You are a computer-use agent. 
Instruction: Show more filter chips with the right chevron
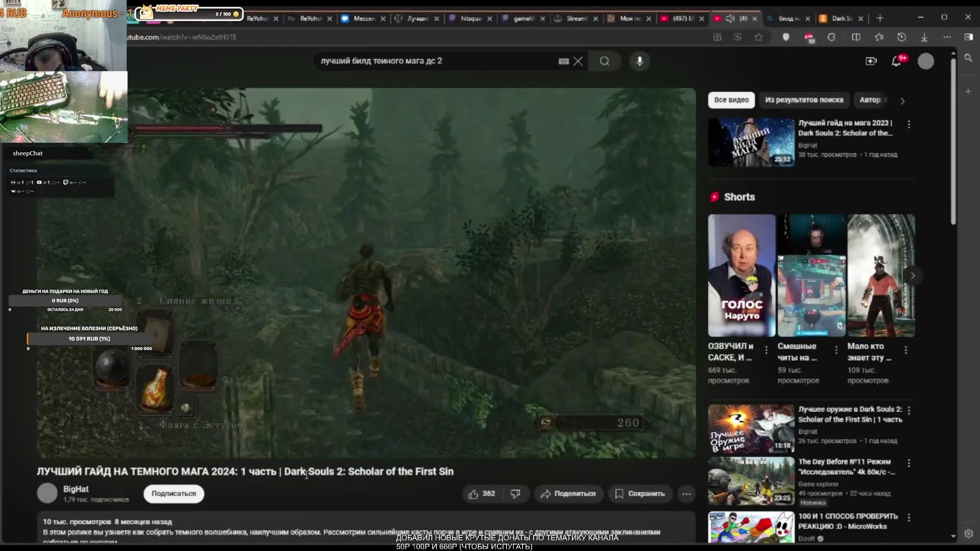tap(903, 101)
